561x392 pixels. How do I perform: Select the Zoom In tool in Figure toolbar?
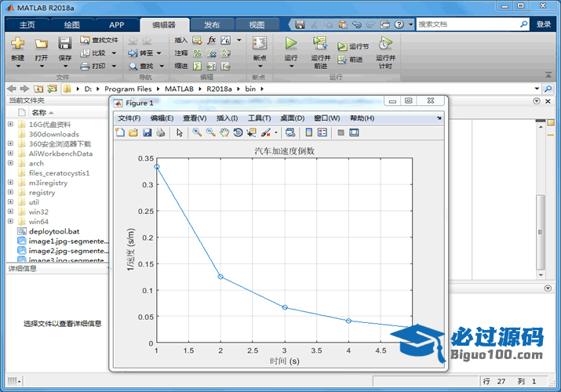point(197,132)
